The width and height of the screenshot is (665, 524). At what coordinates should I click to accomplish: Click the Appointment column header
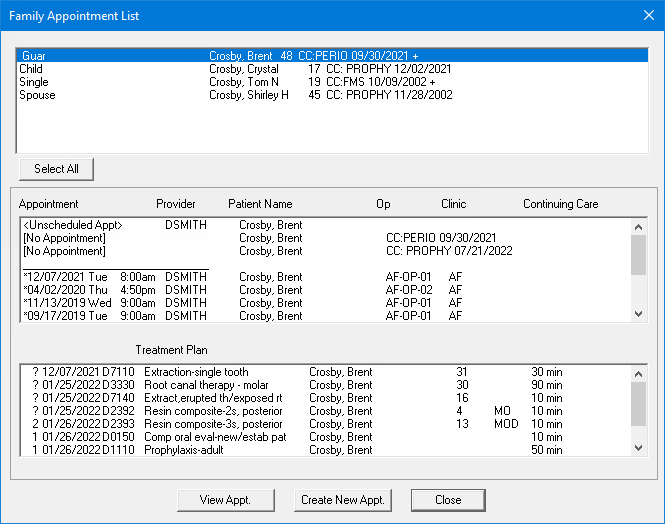pos(48,204)
